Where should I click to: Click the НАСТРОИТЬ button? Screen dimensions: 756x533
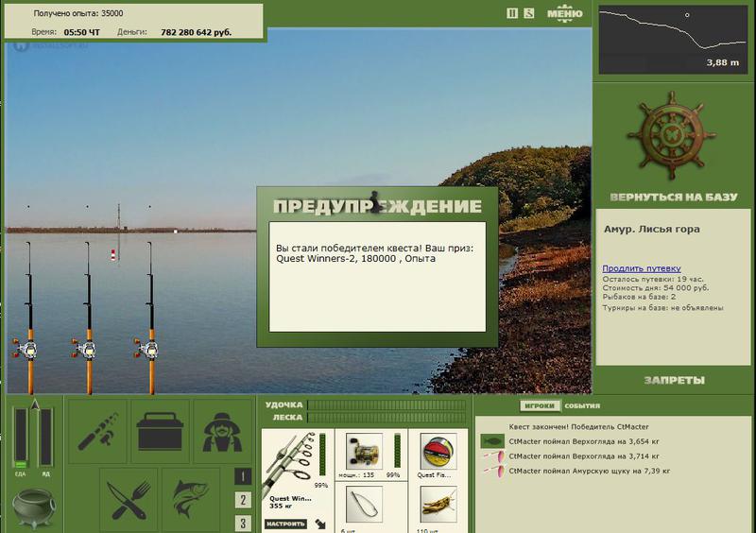click(x=285, y=524)
